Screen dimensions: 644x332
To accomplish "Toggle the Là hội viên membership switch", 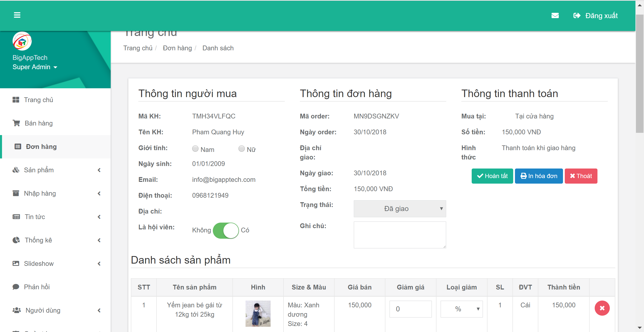I will click(x=226, y=230).
